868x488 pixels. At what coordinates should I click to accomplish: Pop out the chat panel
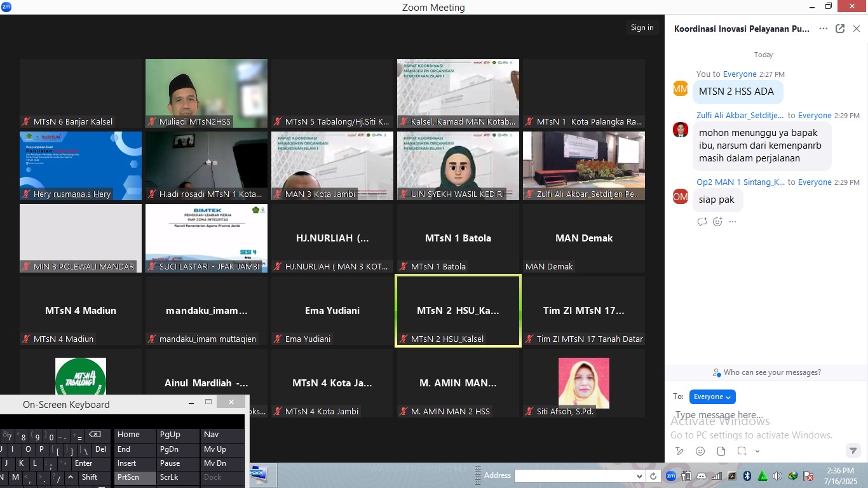tap(840, 29)
